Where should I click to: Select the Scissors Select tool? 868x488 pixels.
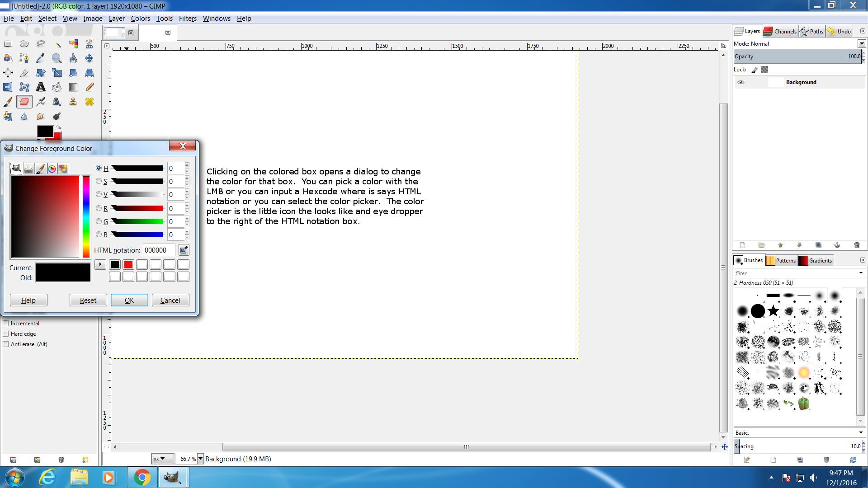pos(90,44)
